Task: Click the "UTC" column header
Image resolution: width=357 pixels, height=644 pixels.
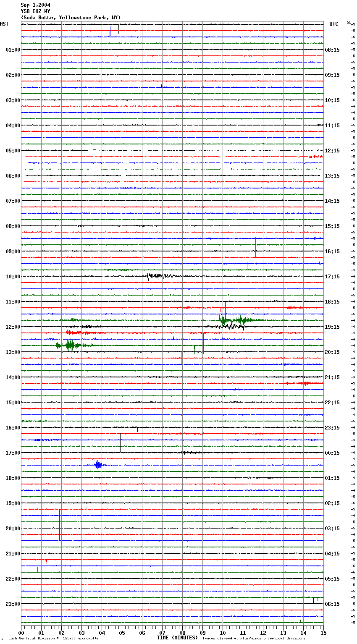Action: [334, 24]
